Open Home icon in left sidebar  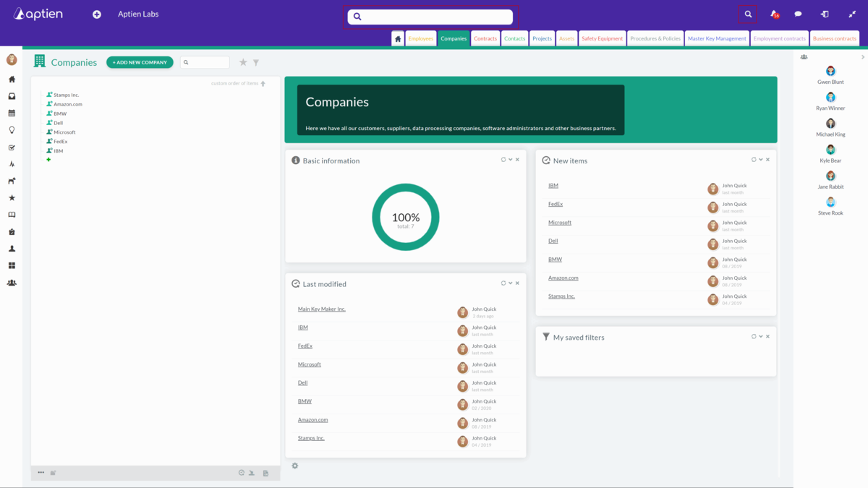12,80
